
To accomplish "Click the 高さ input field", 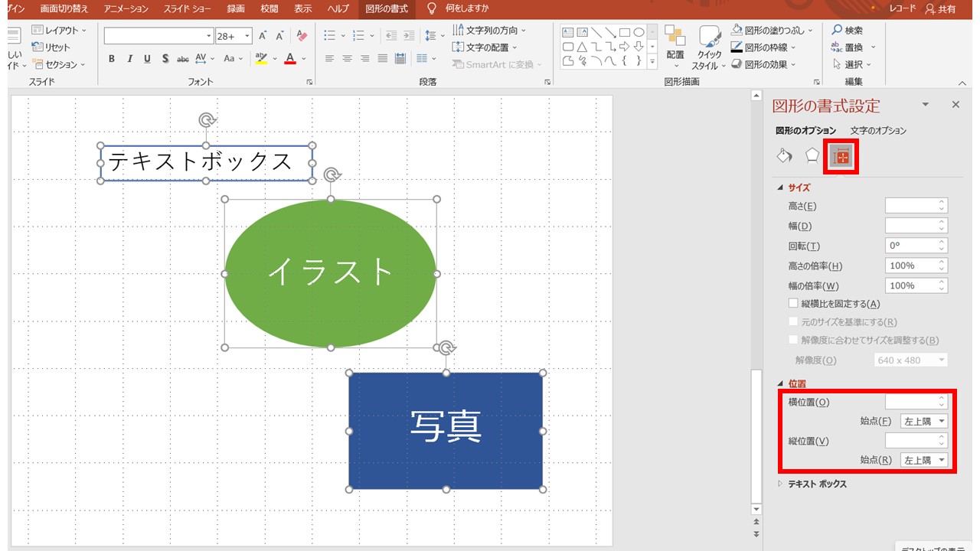I will [911, 206].
